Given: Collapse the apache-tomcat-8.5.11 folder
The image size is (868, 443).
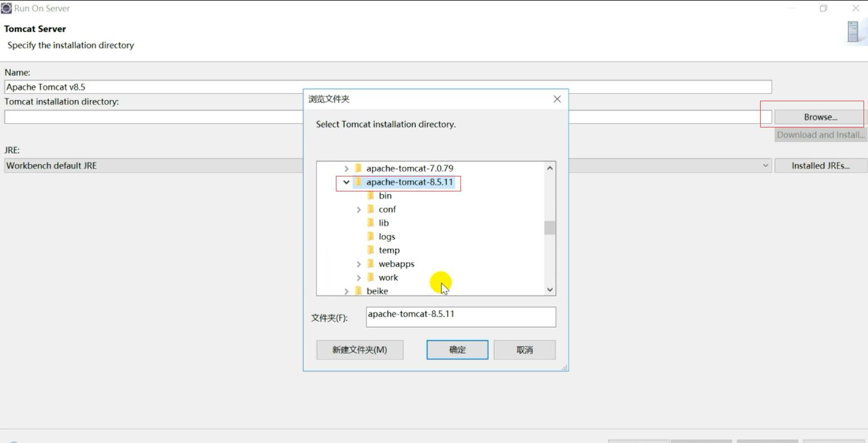Looking at the screenshot, I should tap(346, 182).
